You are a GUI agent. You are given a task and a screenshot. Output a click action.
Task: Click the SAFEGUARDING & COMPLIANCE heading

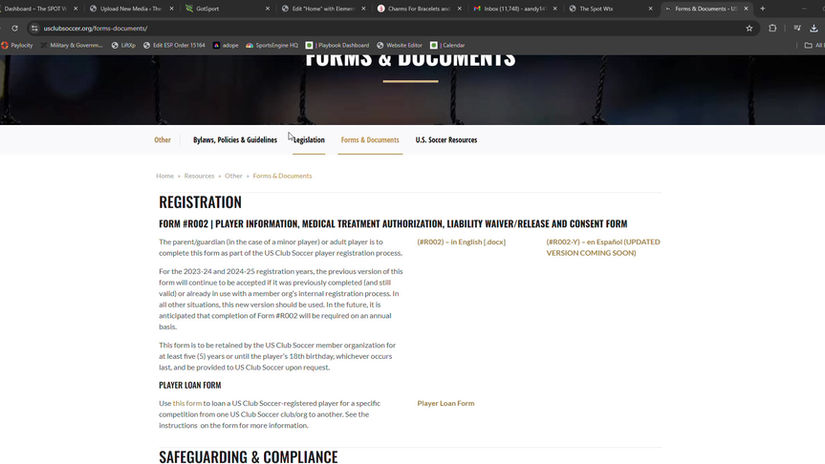pos(248,457)
